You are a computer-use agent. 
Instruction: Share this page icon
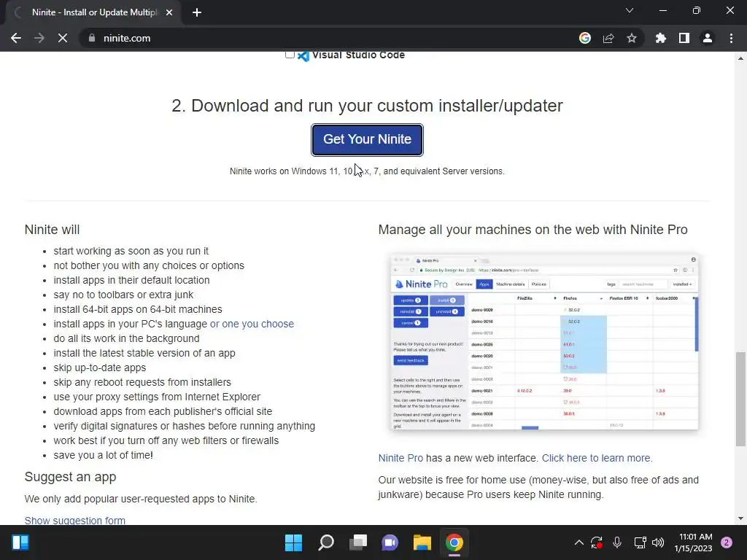[608, 38]
